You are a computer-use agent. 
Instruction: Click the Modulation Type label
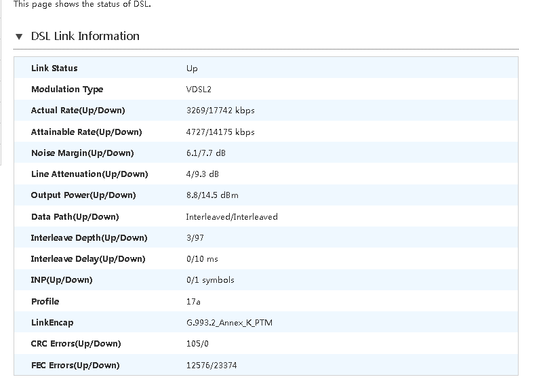67,90
